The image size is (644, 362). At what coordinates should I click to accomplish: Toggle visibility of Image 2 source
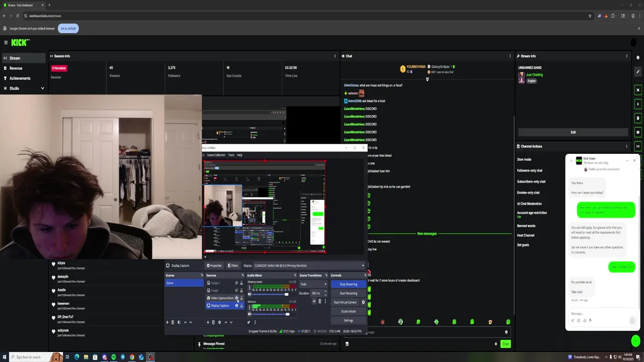(236, 283)
